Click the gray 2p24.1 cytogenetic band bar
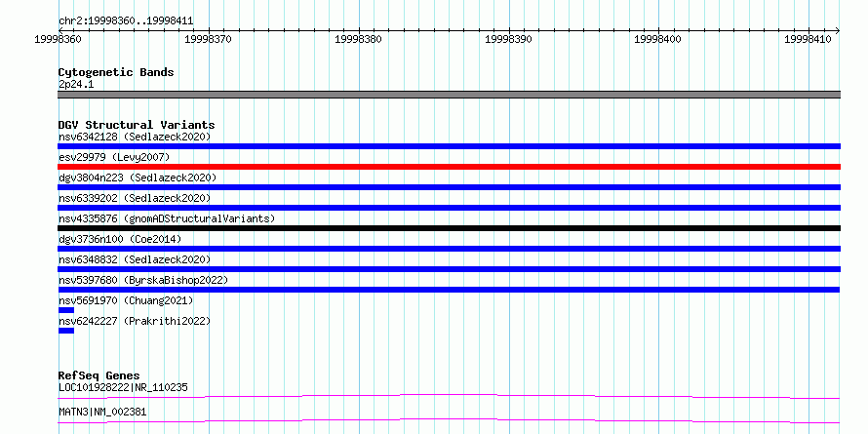Image resolution: width=868 pixels, height=434 pixels. [449, 95]
